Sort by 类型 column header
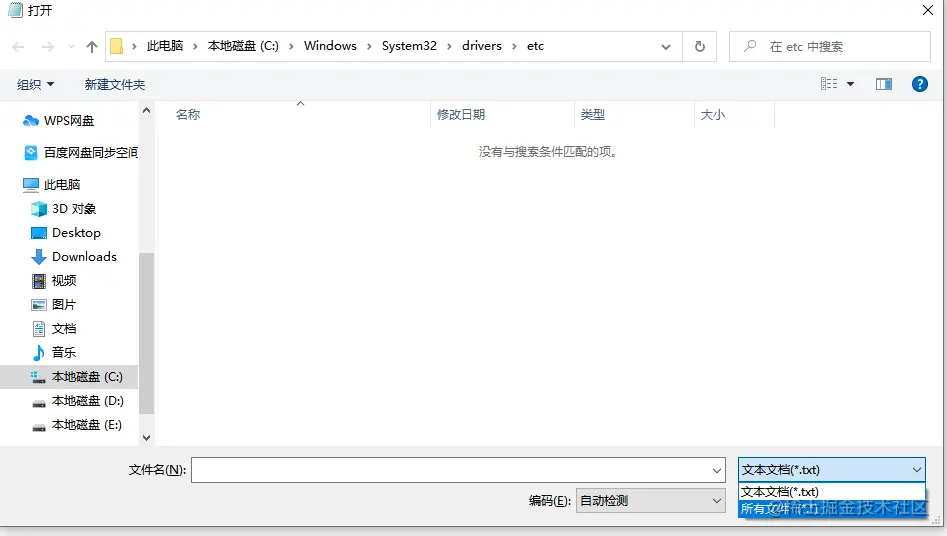This screenshot has height=536, width=947. [592, 114]
